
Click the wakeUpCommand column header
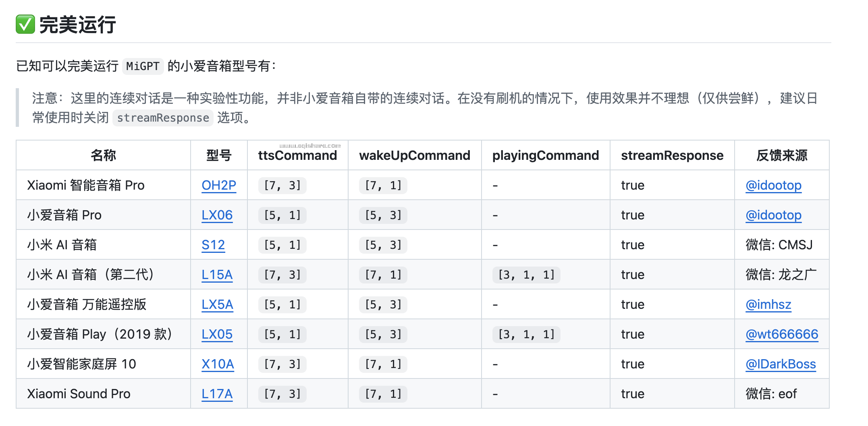point(415,155)
